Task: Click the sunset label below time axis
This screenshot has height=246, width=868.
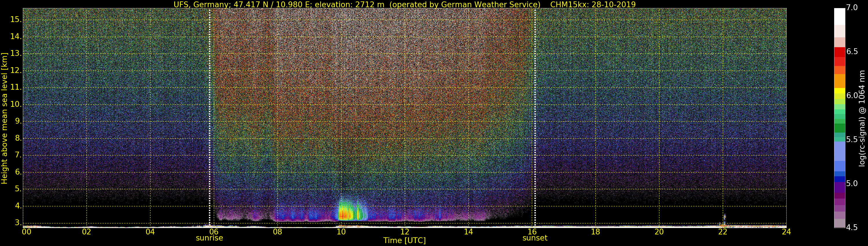Action: [535, 238]
